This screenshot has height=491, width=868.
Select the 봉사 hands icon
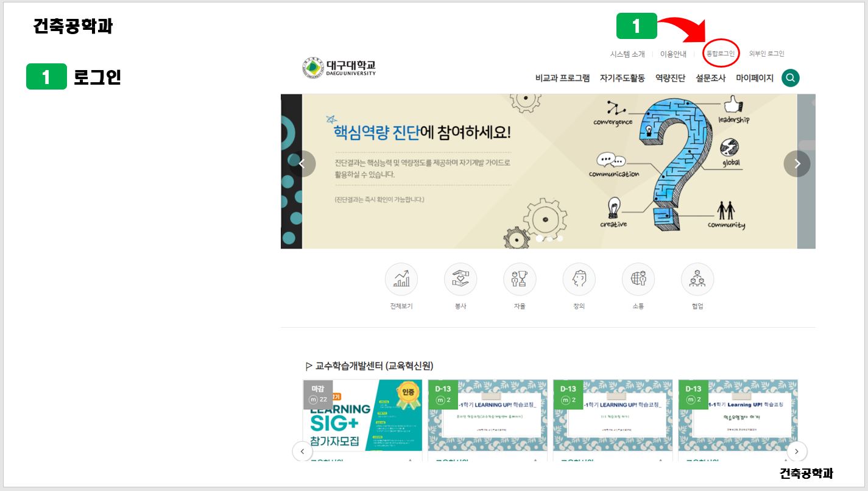click(460, 280)
